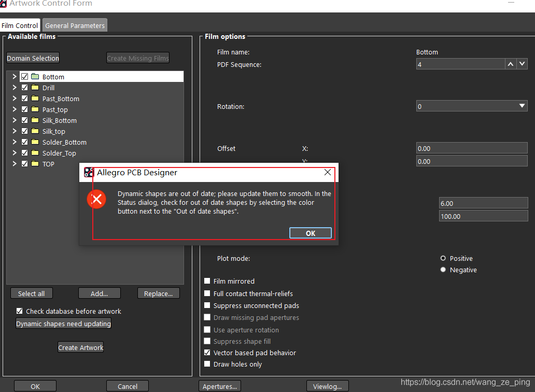Disable Vector based pad behavior
535x392 pixels.
(x=207, y=353)
